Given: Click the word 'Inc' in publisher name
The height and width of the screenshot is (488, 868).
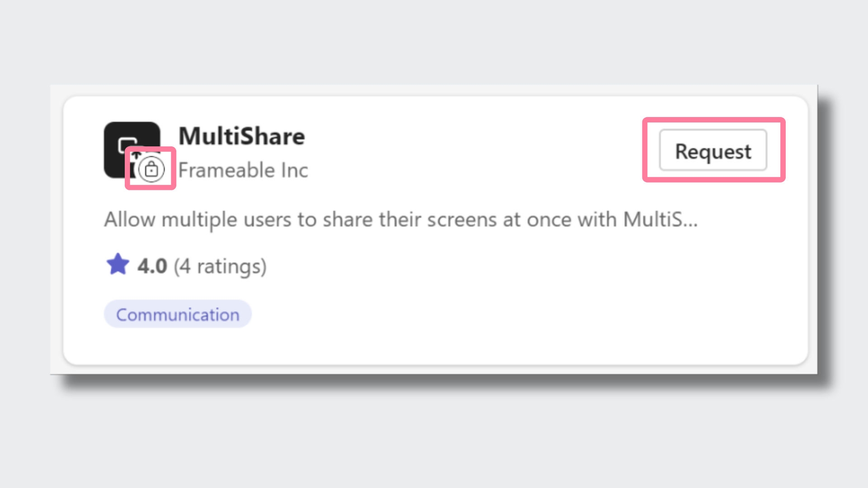Looking at the screenshot, I should pos(294,170).
